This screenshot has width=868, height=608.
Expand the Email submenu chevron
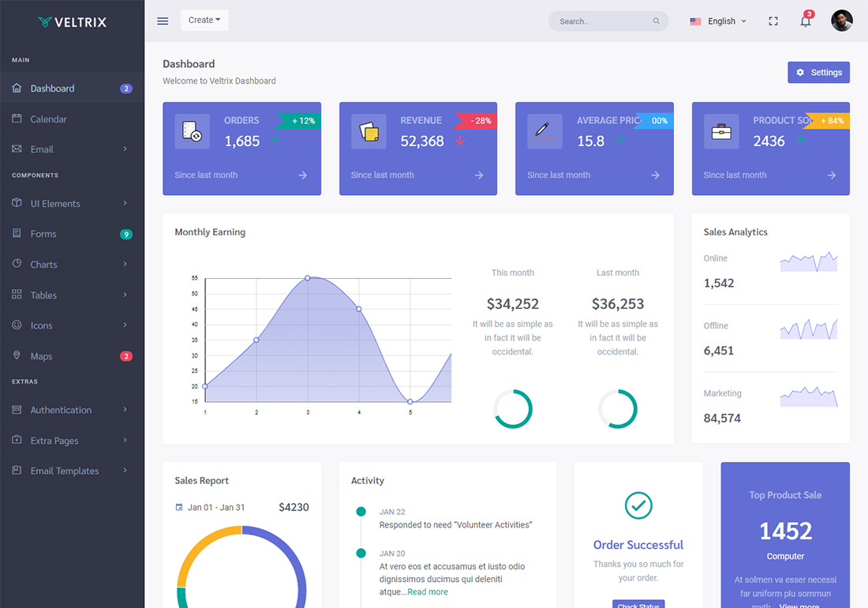pyautogui.click(x=125, y=149)
